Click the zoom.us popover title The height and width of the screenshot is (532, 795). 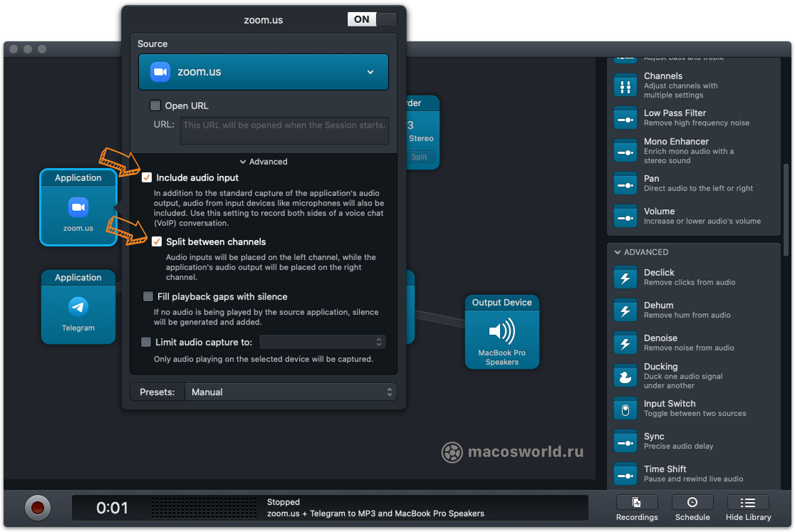[x=263, y=20]
